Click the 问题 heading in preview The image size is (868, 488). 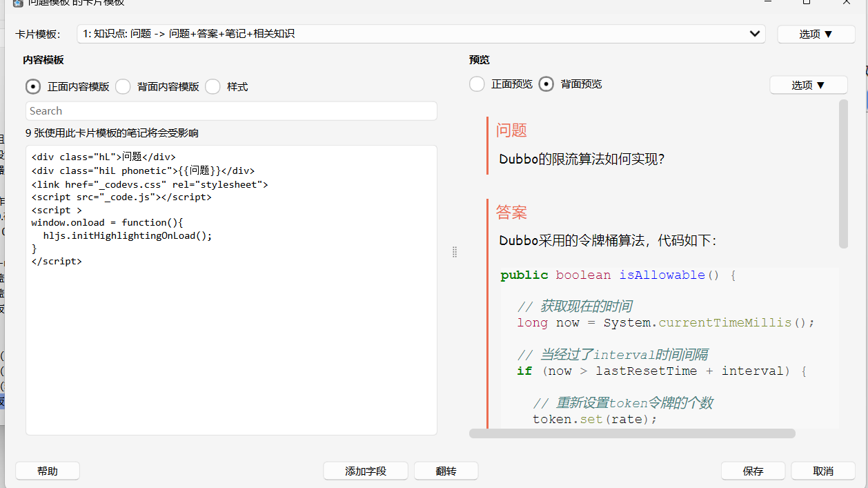pyautogui.click(x=511, y=130)
